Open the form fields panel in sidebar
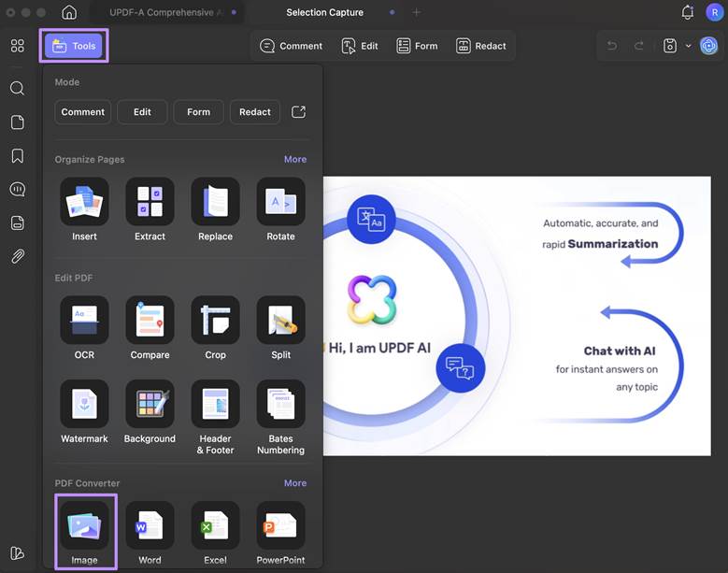728x573 pixels. (17, 222)
